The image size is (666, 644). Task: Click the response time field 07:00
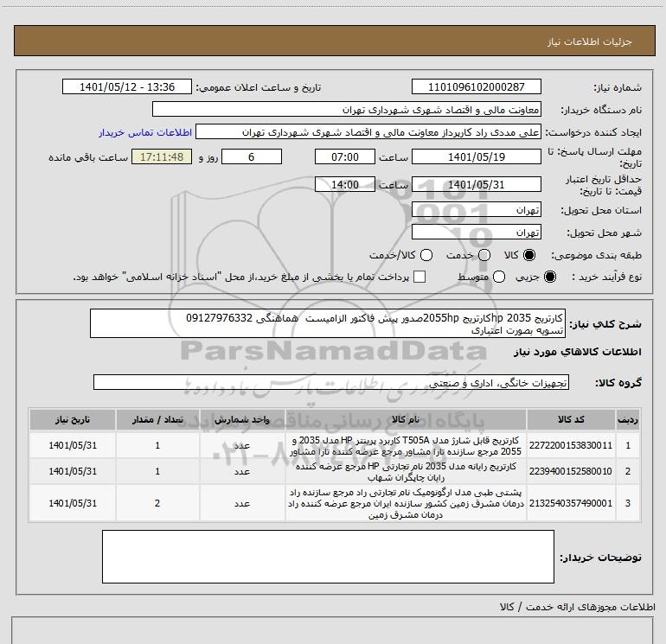(345, 156)
